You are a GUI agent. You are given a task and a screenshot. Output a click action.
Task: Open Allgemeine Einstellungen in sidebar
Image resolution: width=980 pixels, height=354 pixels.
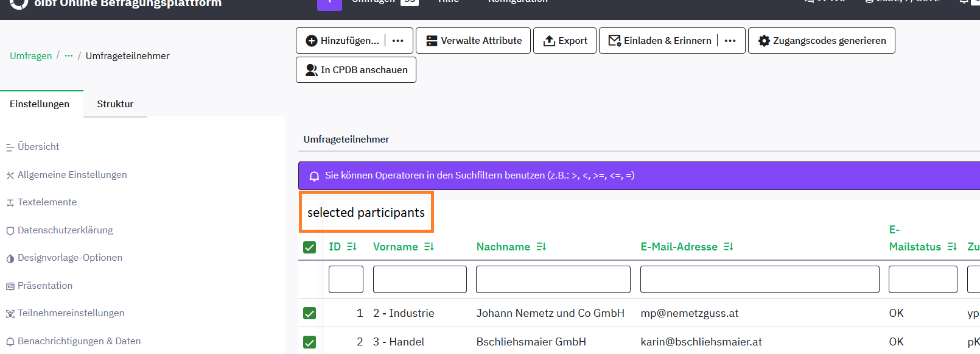pyautogui.click(x=66, y=175)
